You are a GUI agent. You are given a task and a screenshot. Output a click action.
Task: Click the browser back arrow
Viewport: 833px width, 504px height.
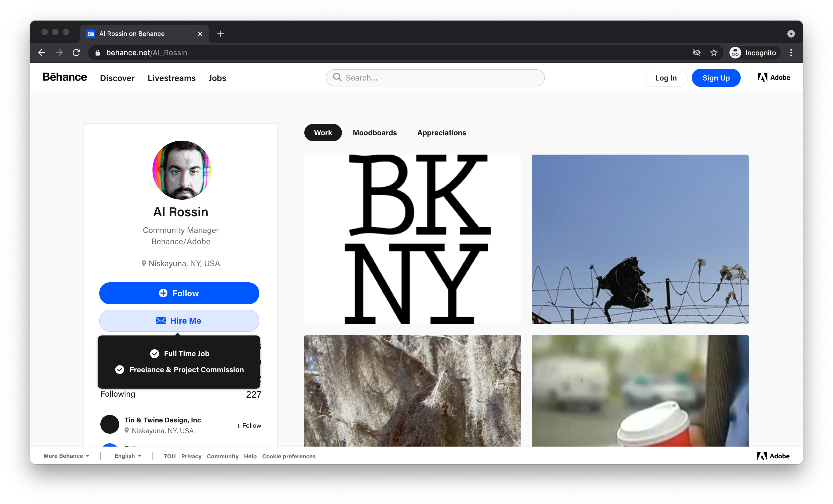pyautogui.click(x=42, y=53)
